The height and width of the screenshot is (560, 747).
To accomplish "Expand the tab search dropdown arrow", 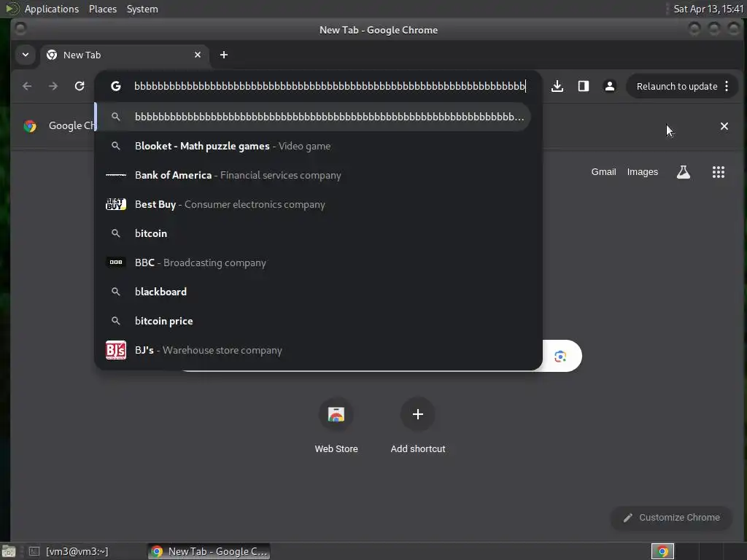I will pyautogui.click(x=26, y=55).
